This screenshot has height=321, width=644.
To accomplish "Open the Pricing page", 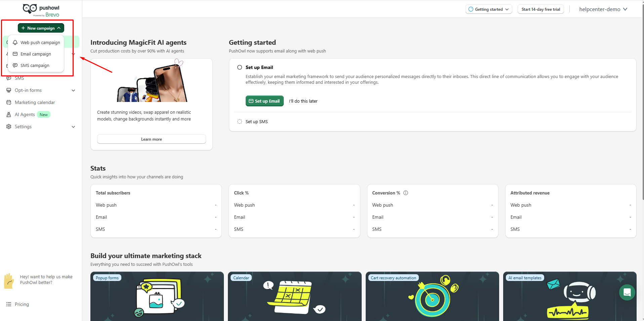I will click(22, 304).
